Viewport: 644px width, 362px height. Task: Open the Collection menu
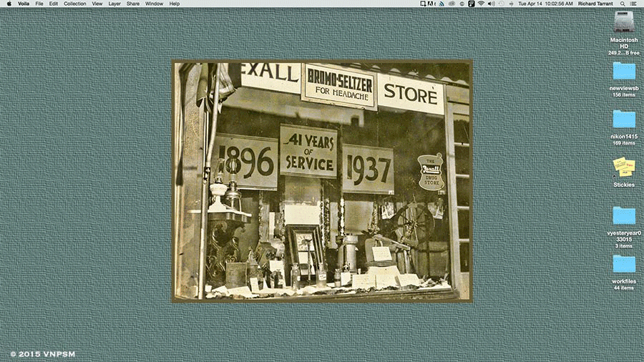click(x=74, y=4)
